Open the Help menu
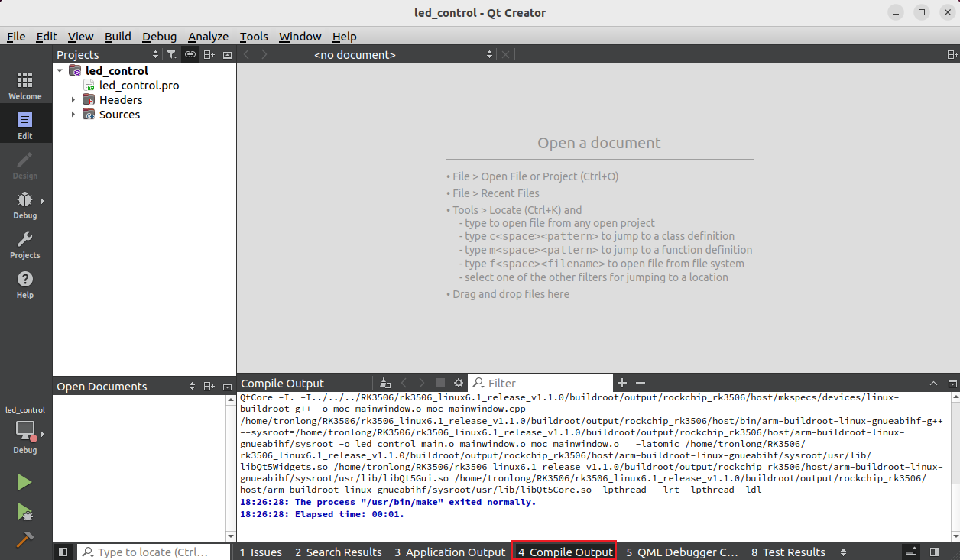The image size is (960, 560). [x=344, y=37]
